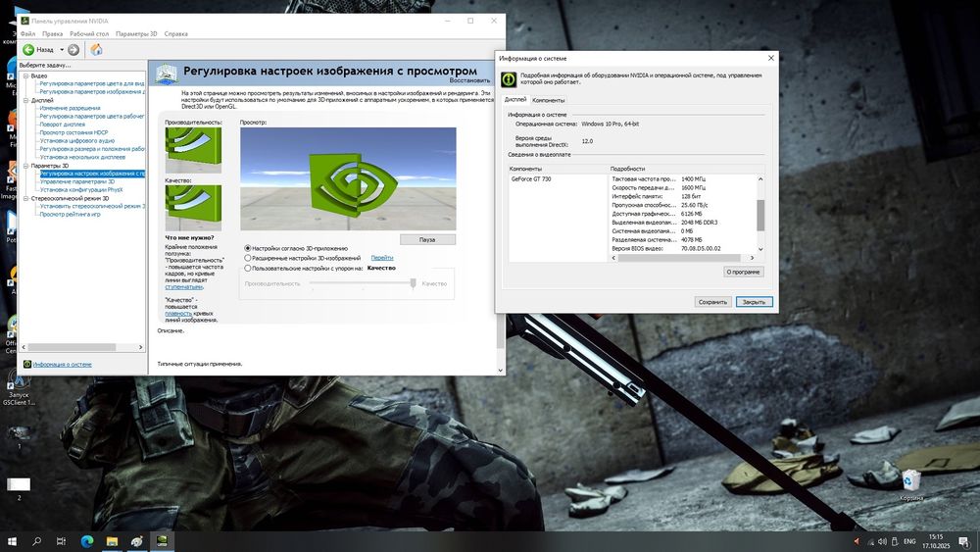Select 'Настройки согласно 3D-приложению' radio button

pos(248,248)
